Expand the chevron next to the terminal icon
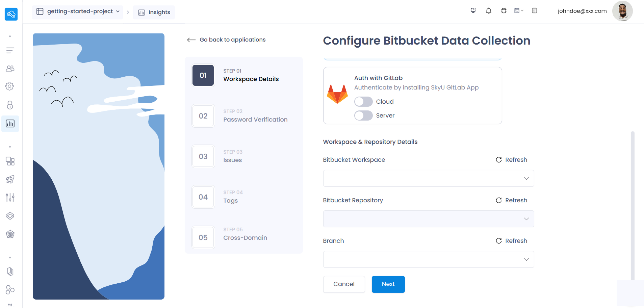 point(522,11)
